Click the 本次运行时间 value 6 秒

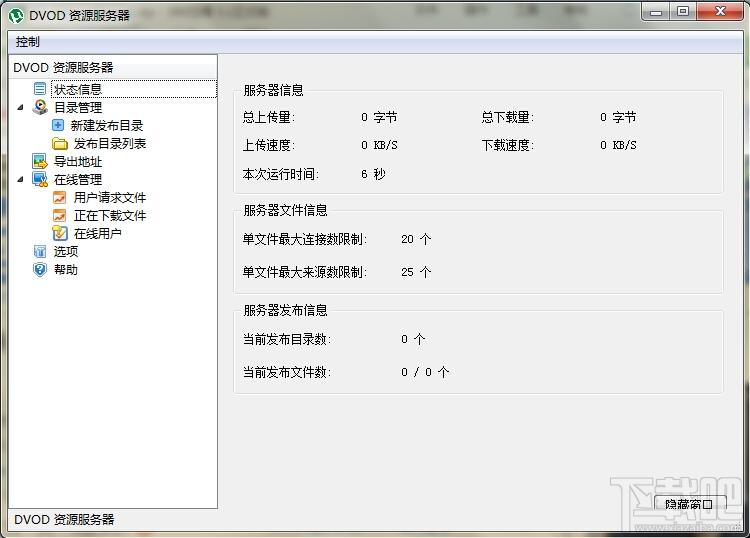tap(373, 174)
